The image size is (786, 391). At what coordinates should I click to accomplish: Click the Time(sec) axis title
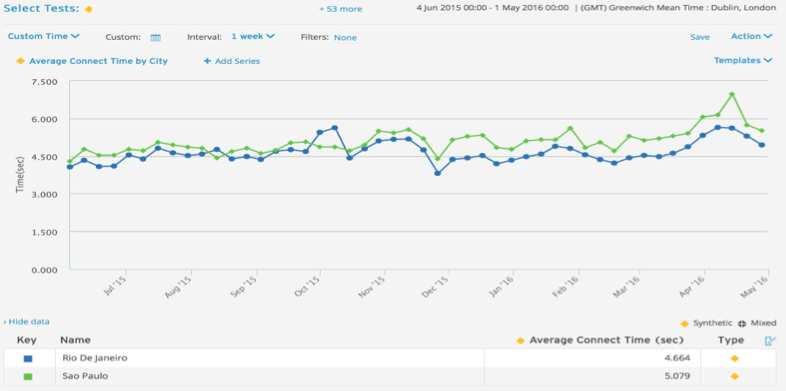21,175
